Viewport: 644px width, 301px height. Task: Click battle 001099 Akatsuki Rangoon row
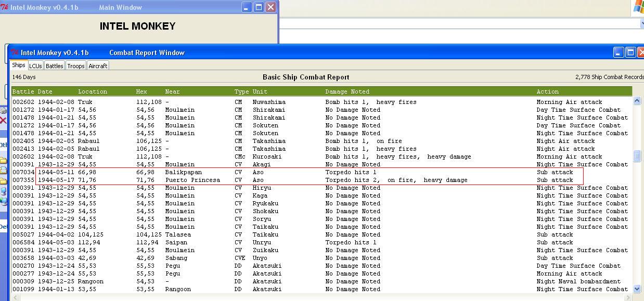tap(321, 289)
